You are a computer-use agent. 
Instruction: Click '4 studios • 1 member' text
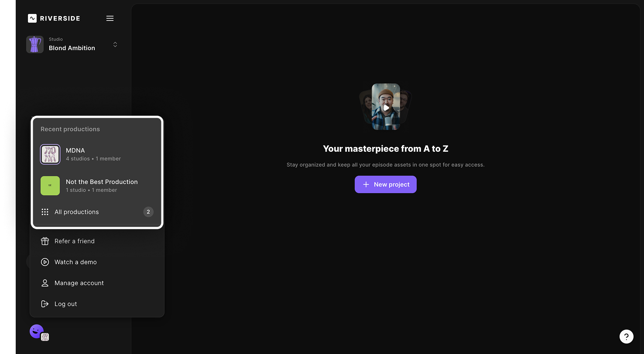coord(93,159)
